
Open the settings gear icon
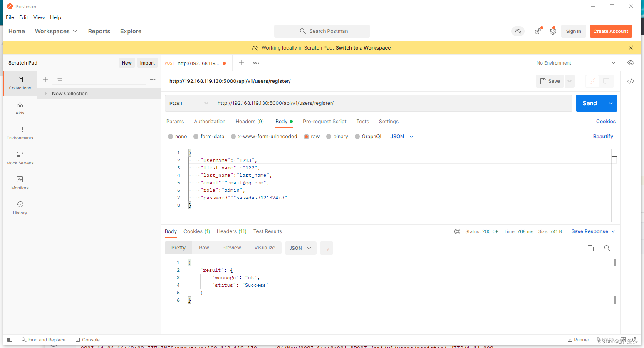pyautogui.click(x=553, y=31)
